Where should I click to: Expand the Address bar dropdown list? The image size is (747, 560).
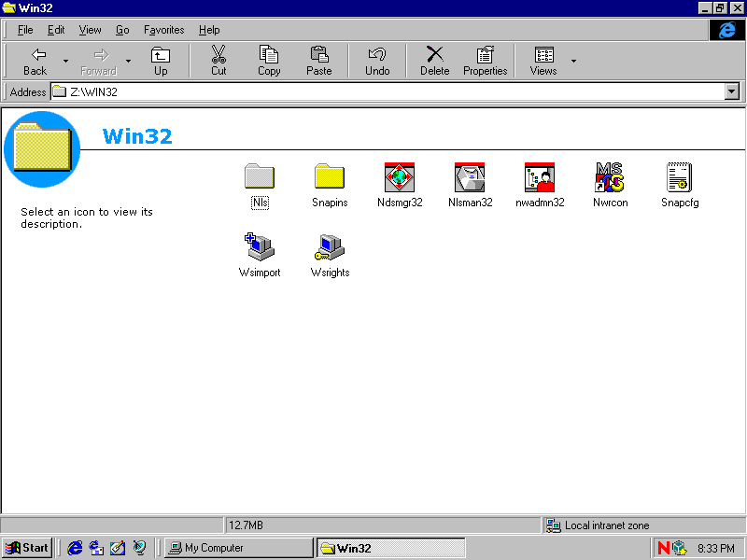pos(732,91)
